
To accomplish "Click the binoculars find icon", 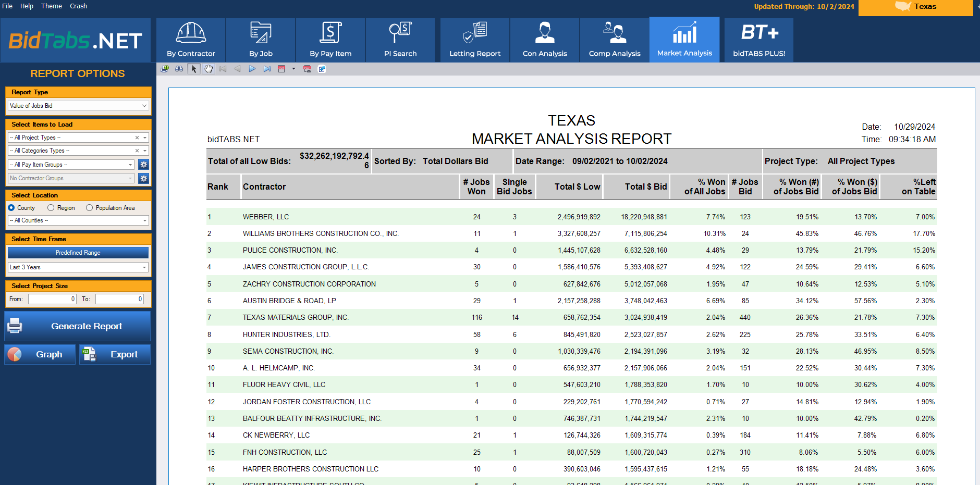I will tap(179, 69).
